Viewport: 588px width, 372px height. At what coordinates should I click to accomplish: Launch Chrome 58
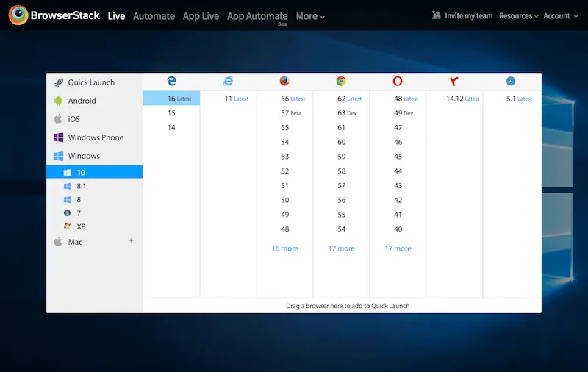coord(341,171)
